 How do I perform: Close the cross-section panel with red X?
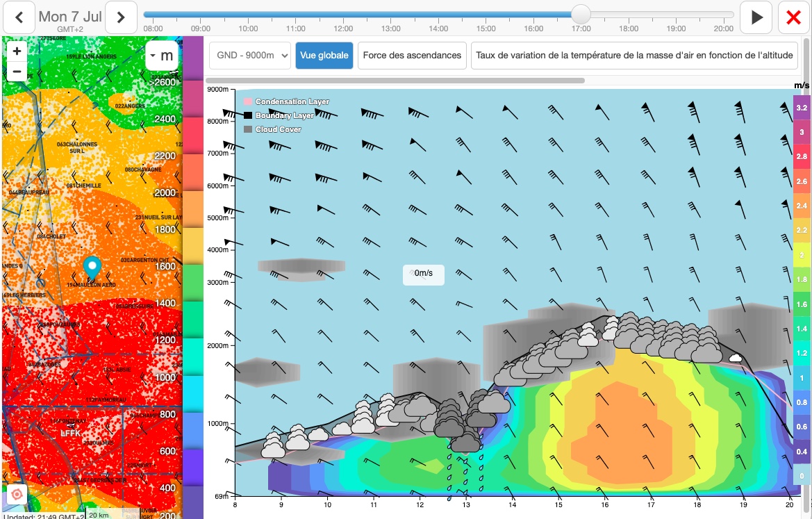(793, 18)
